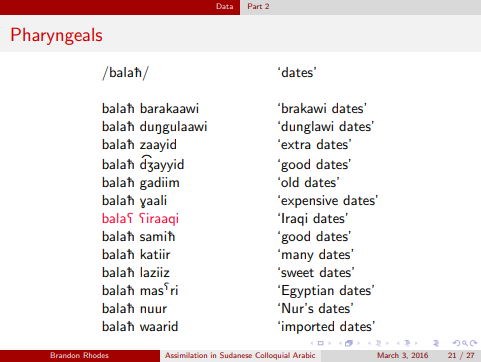
Task: Click the stacked frames navigation icon
Action: pyautogui.click(x=349, y=343)
